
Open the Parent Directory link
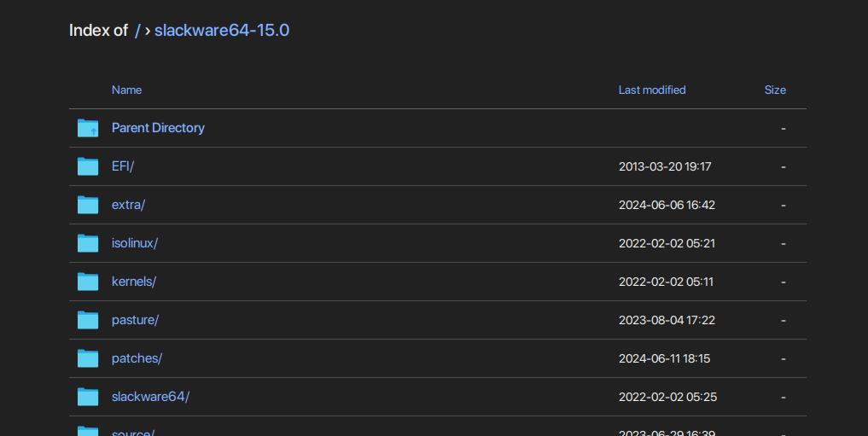pyautogui.click(x=158, y=128)
